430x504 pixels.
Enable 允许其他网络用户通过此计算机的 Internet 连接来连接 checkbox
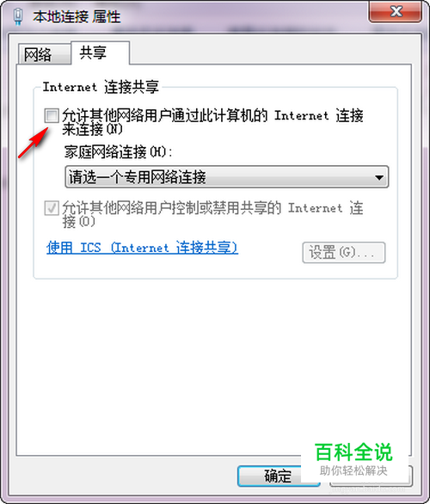[x=52, y=116]
